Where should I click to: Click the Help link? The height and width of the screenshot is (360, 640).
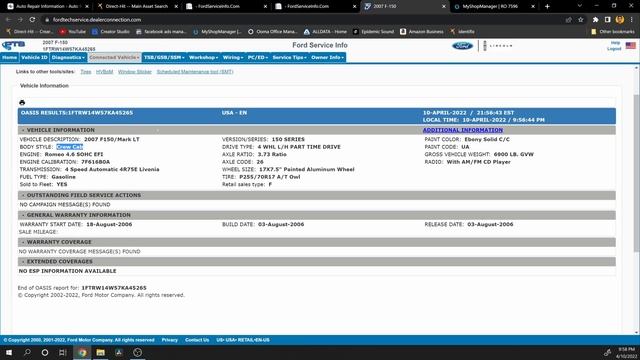(615, 43)
